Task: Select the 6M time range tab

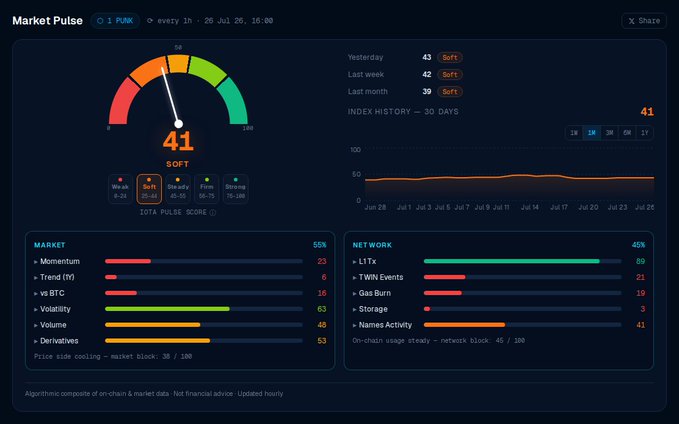Action: coord(627,133)
